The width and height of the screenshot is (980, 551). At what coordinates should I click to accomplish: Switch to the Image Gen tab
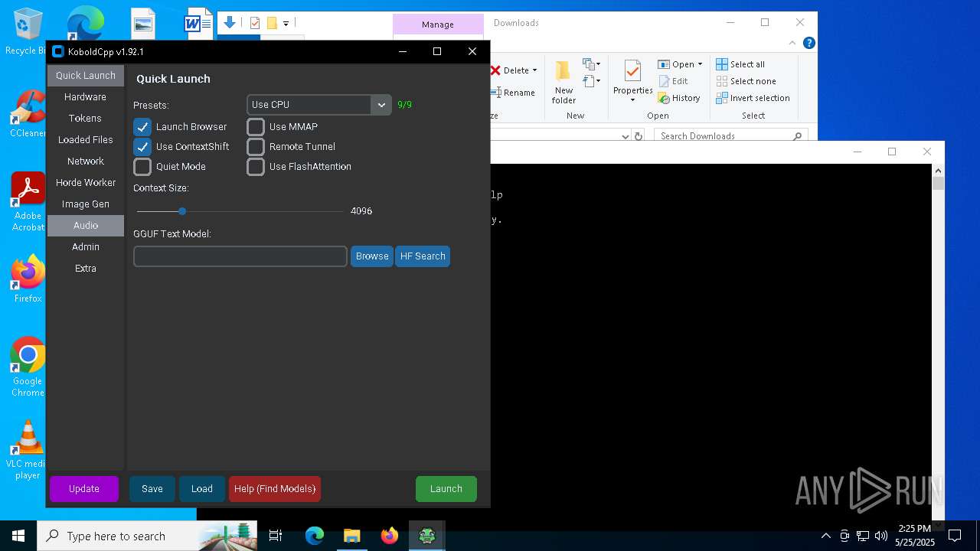point(86,204)
